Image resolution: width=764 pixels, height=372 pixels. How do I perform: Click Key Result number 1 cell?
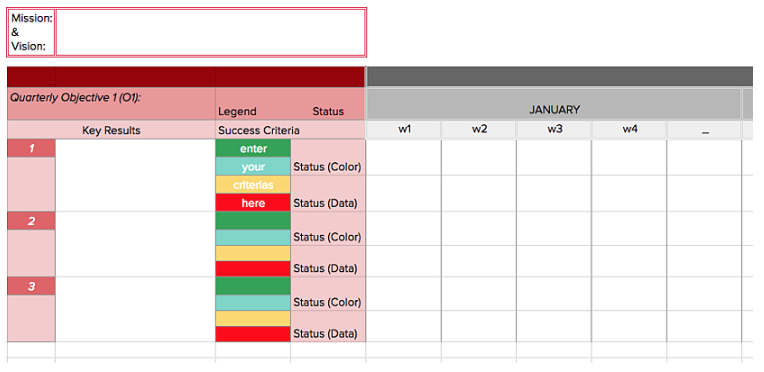pos(31,149)
